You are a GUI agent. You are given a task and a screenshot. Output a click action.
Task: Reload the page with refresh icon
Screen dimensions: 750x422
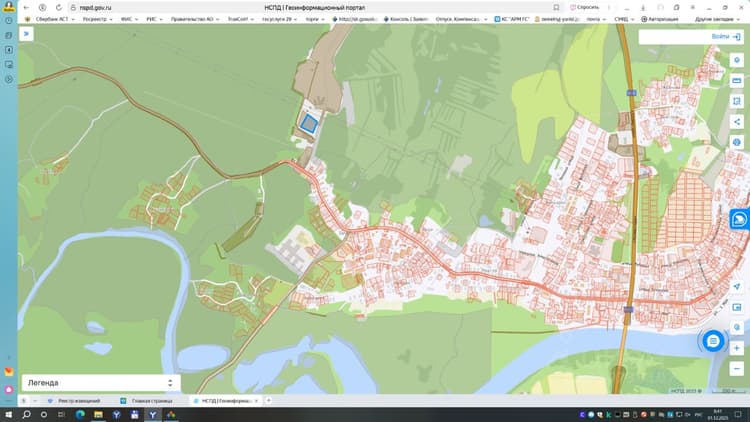58,8
